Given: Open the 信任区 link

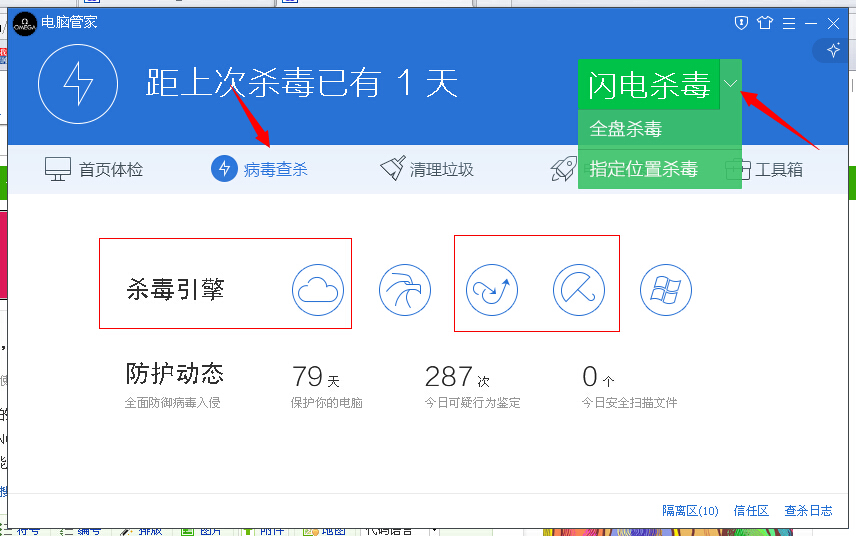Looking at the screenshot, I should (751, 511).
